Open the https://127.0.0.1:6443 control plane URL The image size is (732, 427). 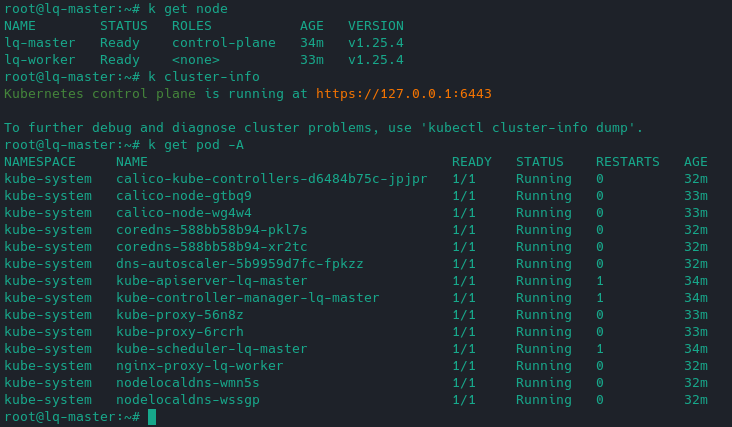pyautogui.click(x=403, y=93)
